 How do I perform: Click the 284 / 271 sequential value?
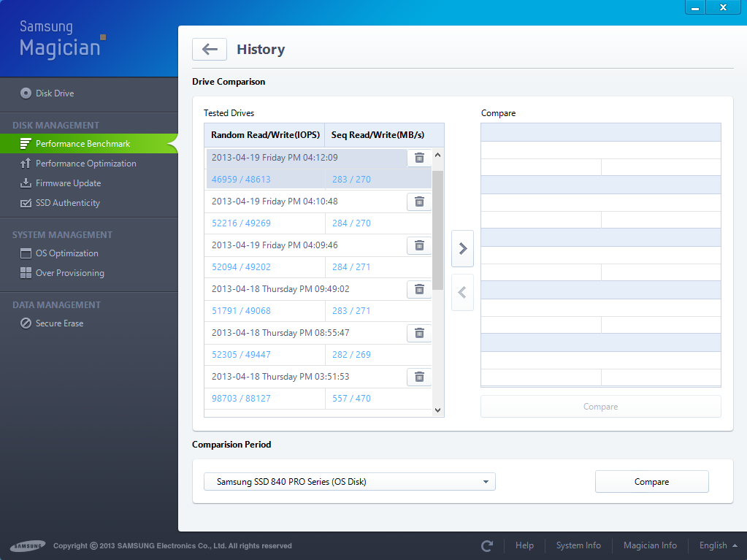[x=351, y=267]
